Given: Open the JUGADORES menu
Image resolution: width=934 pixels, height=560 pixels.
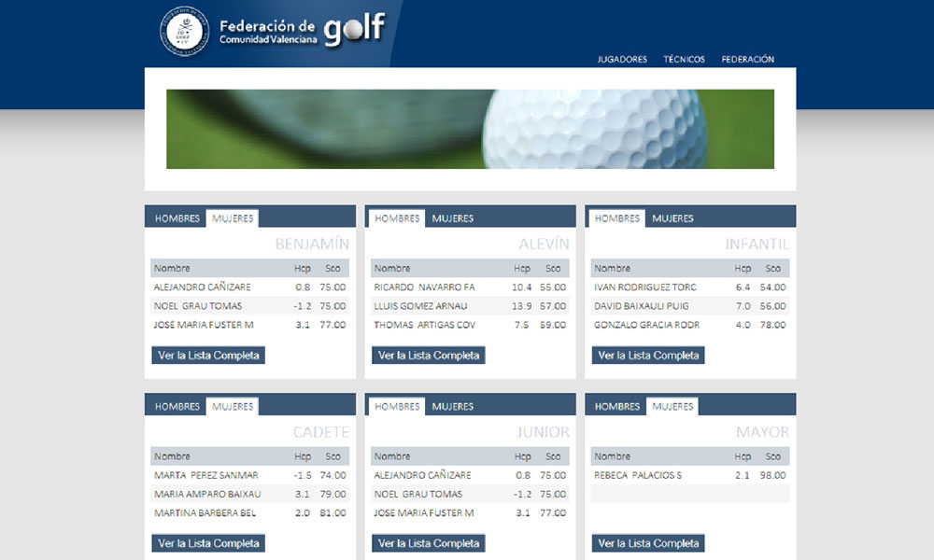Looking at the screenshot, I should tap(622, 59).
